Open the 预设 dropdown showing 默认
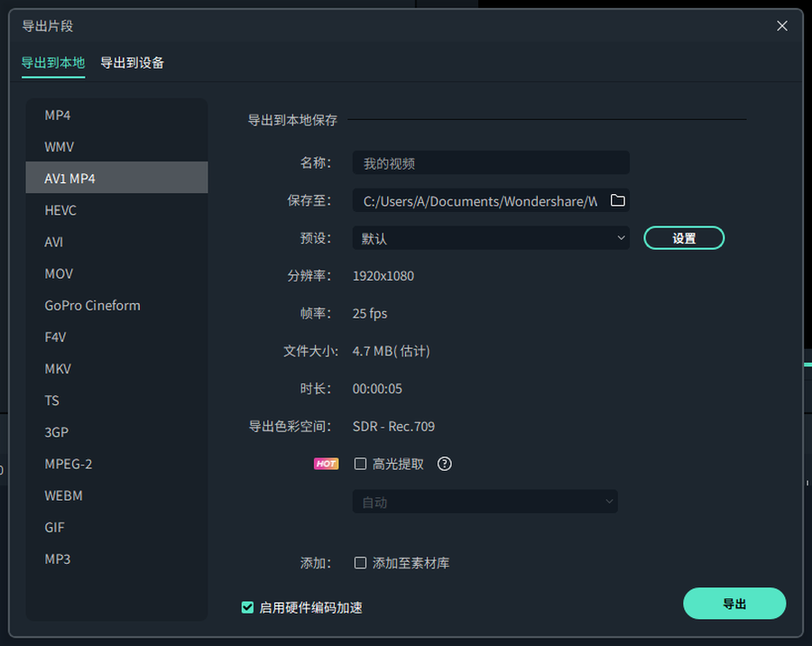The height and width of the screenshot is (646, 812). point(491,238)
